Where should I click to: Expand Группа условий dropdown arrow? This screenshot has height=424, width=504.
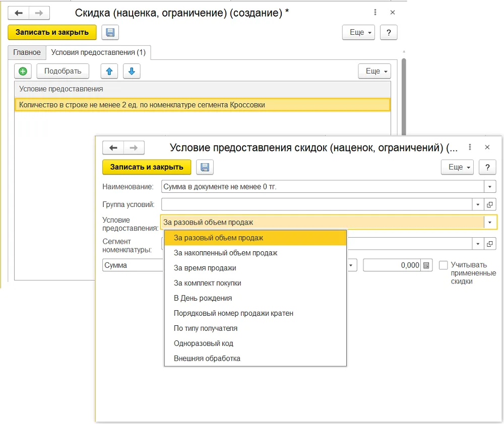click(478, 204)
